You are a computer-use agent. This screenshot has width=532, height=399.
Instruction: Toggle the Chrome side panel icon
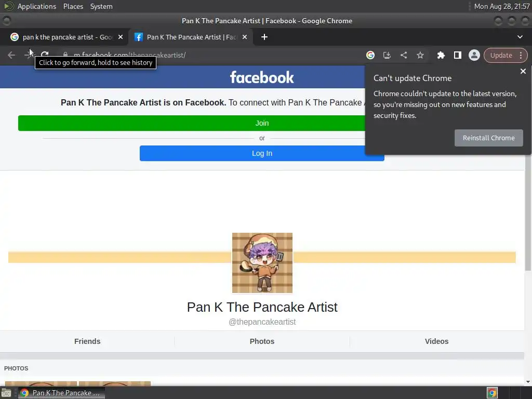tap(457, 55)
